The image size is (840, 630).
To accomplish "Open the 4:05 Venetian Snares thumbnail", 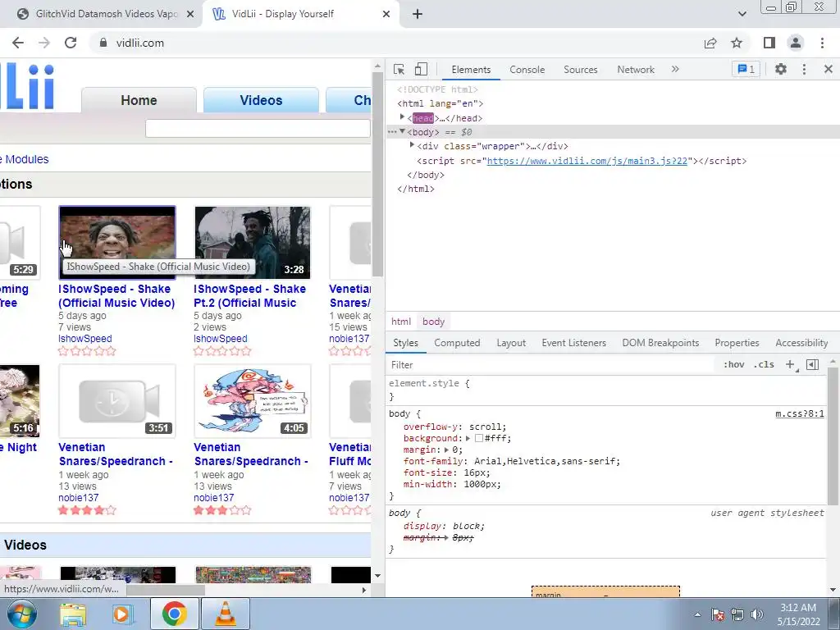I will [253, 401].
